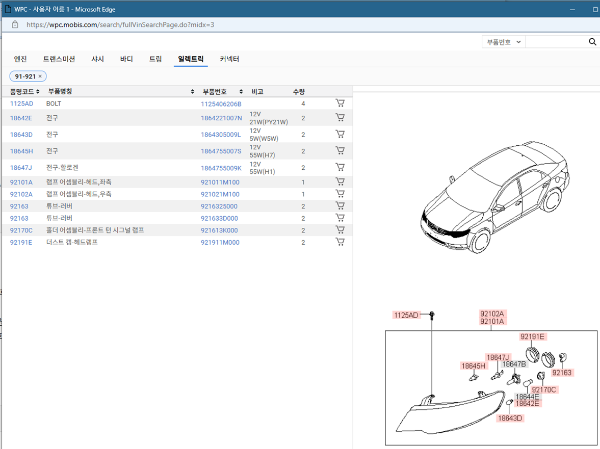Screen dimensions: 600x449
Task: Add part 921633D000 to cart
Action: coord(340,218)
